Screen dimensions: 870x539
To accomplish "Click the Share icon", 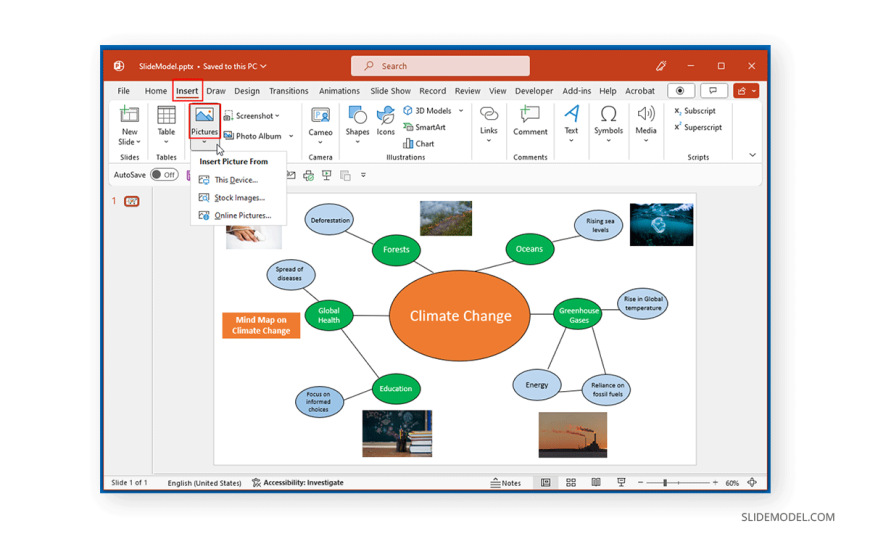I will point(742,90).
